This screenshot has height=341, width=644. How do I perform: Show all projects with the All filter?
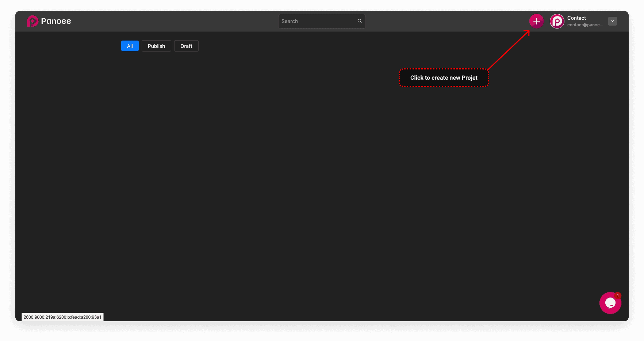coord(130,46)
